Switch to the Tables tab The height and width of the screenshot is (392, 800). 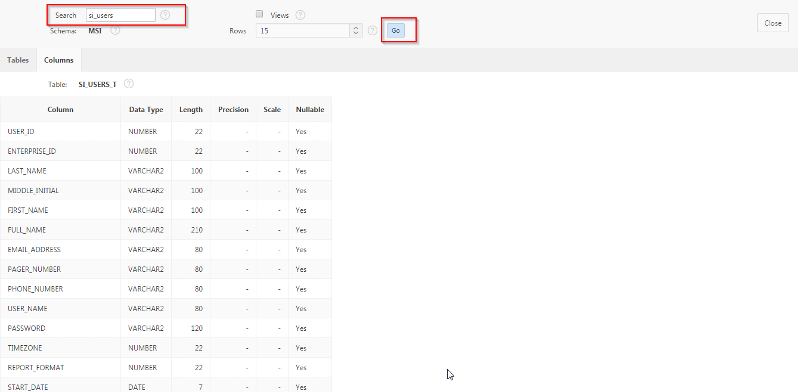(x=18, y=60)
